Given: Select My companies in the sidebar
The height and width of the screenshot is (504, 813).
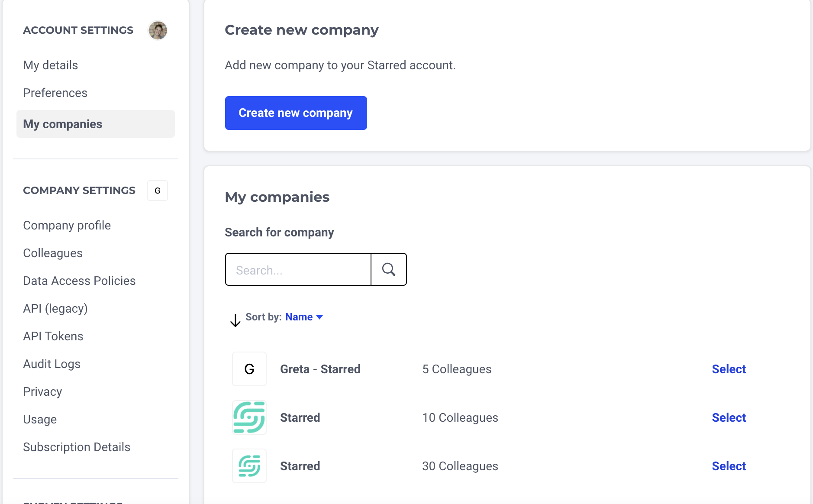Looking at the screenshot, I should point(96,124).
